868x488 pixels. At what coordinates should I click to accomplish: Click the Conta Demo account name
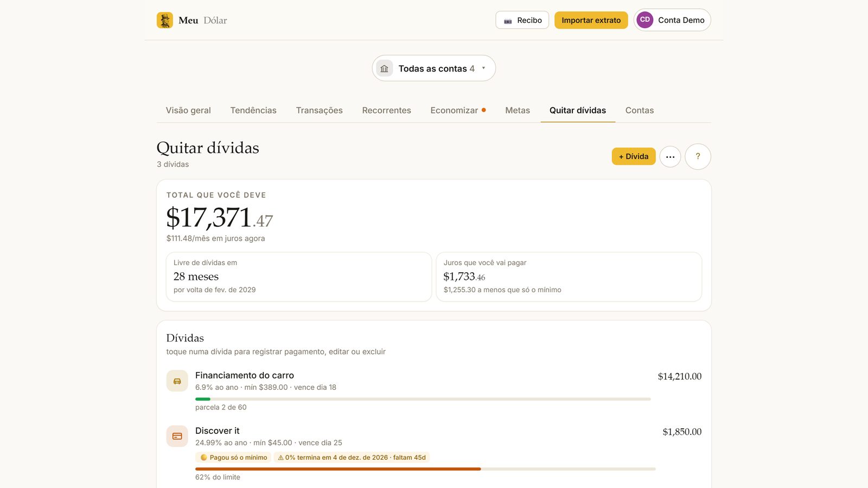click(681, 20)
